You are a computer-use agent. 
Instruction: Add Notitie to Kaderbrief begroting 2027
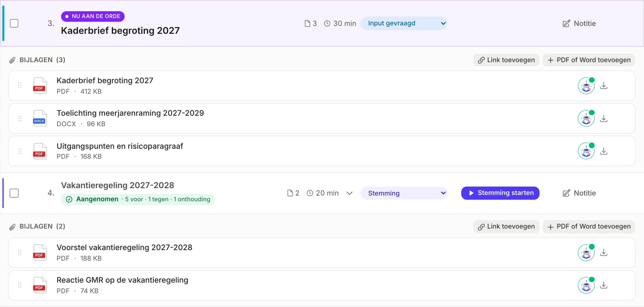pos(579,24)
